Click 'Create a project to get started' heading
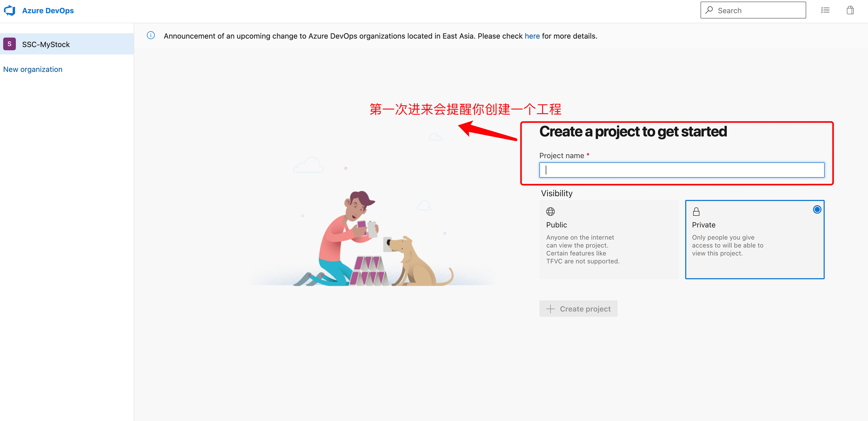The width and height of the screenshot is (868, 421). pos(633,132)
